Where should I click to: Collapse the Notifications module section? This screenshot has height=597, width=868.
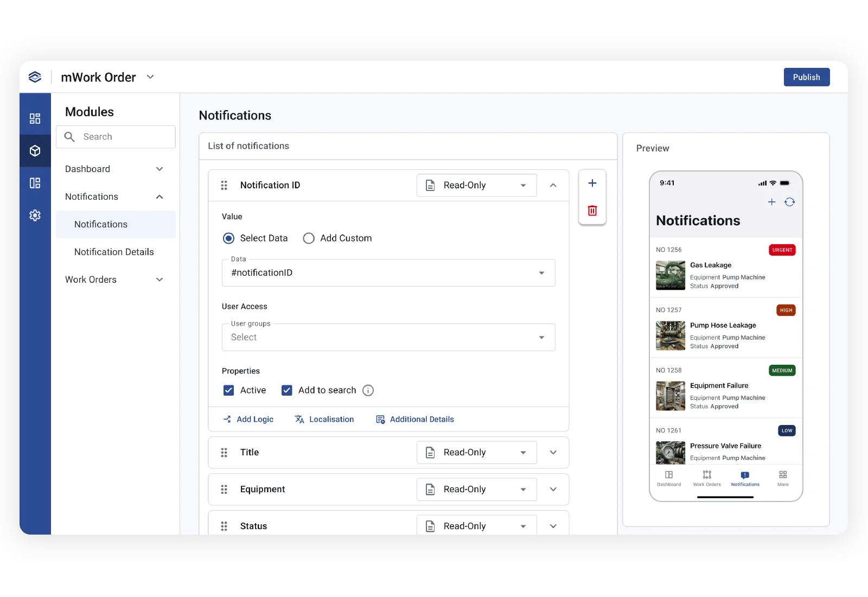pos(159,197)
